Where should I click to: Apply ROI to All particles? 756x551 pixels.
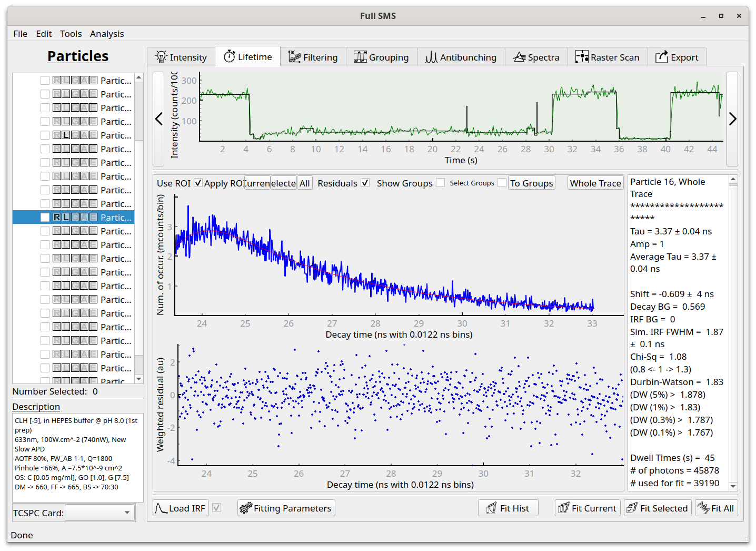(305, 183)
